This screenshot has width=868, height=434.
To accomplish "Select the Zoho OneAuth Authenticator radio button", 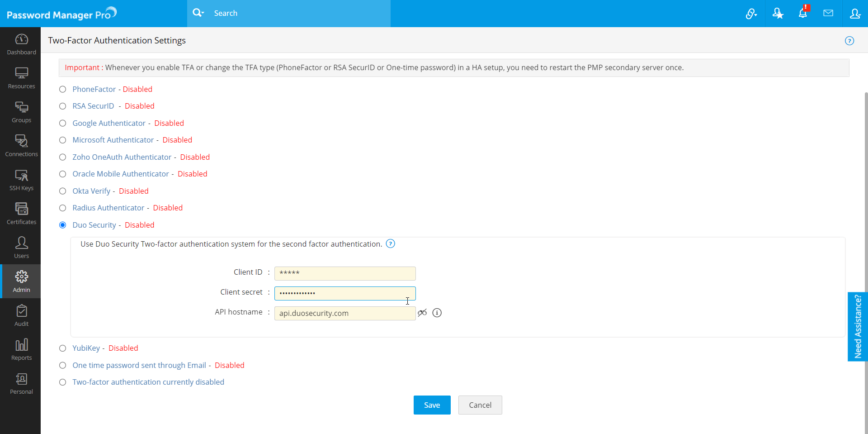I will (x=63, y=157).
